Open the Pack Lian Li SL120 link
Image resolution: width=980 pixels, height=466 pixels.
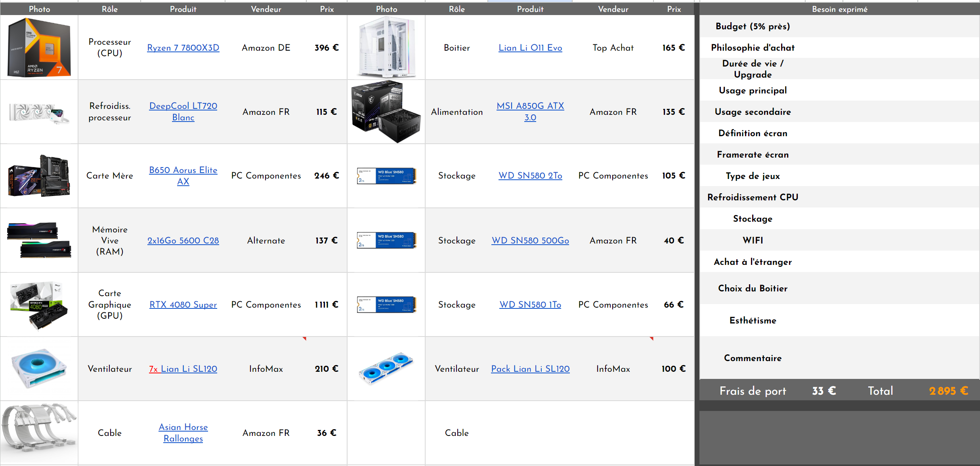coord(530,369)
